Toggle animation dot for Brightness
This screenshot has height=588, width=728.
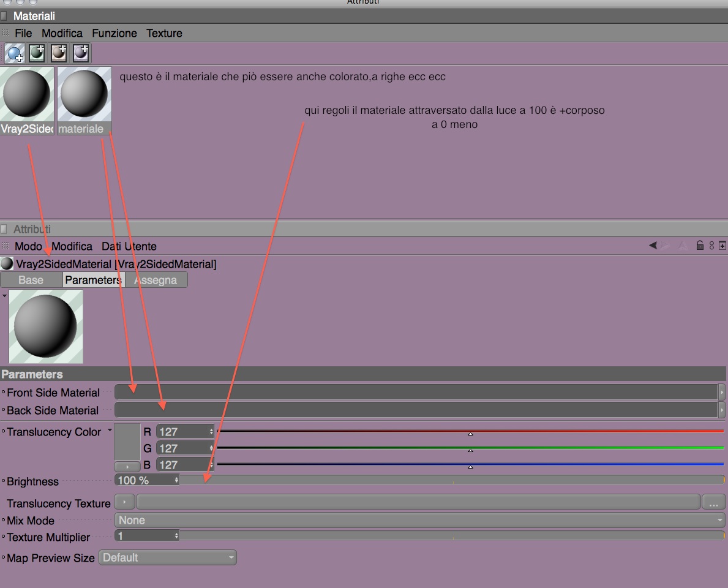(x=3, y=481)
